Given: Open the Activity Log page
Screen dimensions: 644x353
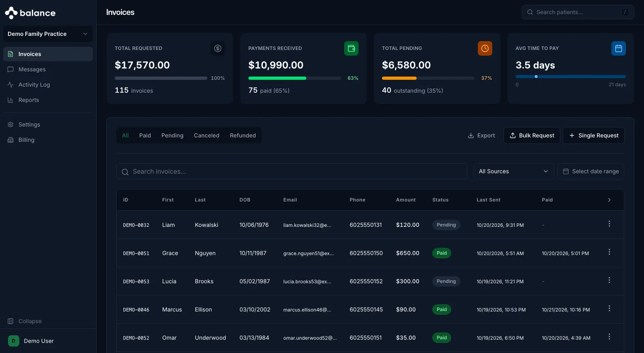Looking at the screenshot, I should pos(48,85).
